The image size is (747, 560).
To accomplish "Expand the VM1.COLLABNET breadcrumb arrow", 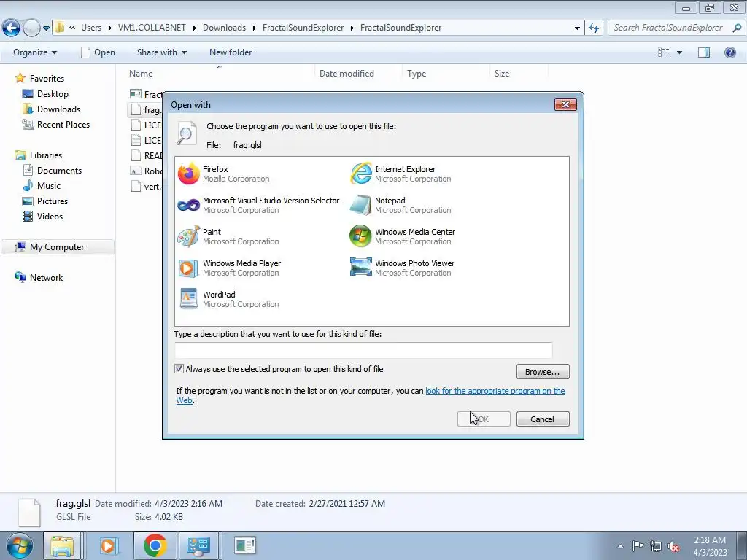I will tap(194, 28).
